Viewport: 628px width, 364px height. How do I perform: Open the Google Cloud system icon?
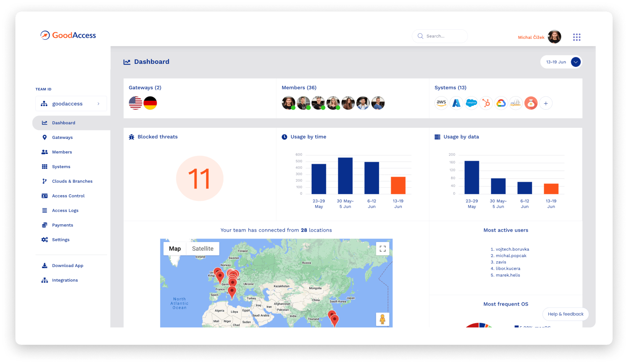[x=501, y=103]
